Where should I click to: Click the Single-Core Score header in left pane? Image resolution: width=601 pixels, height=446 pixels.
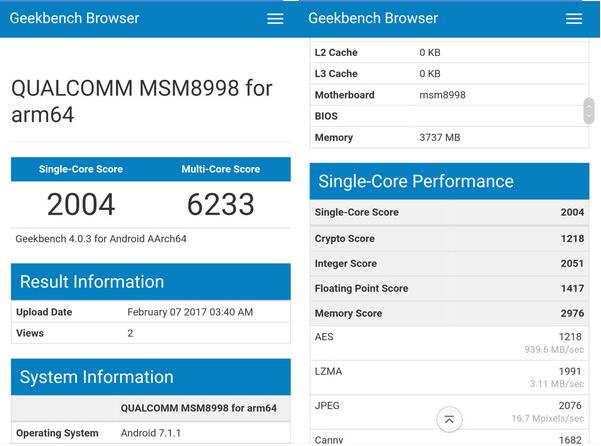click(x=81, y=169)
